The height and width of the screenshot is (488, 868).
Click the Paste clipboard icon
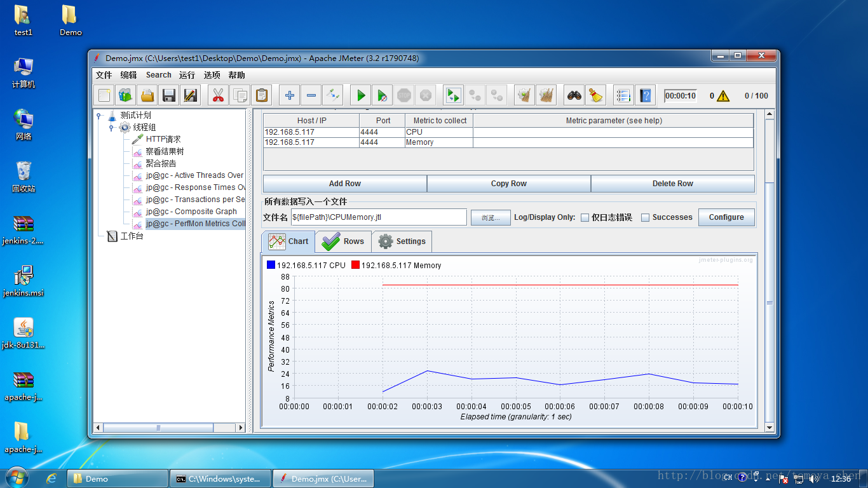tap(261, 95)
